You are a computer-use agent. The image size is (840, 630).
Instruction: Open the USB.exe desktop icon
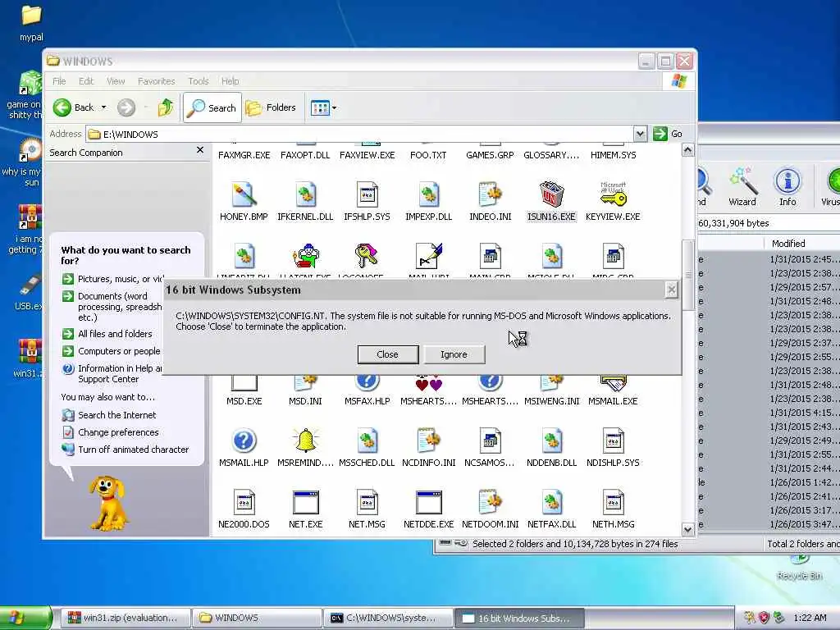click(x=30, y=292)
